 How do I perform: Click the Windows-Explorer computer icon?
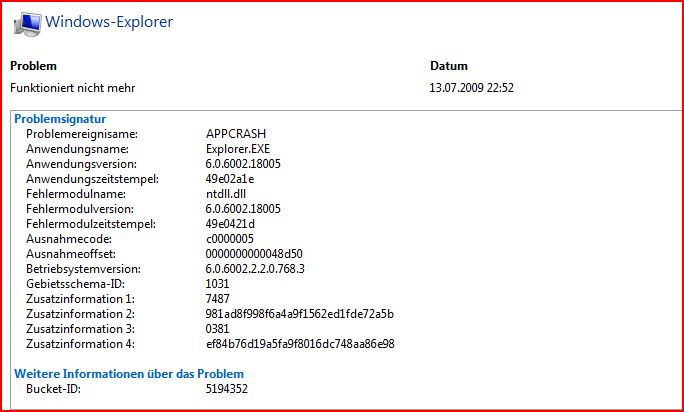pyautogui.click(x=27, y=23)
